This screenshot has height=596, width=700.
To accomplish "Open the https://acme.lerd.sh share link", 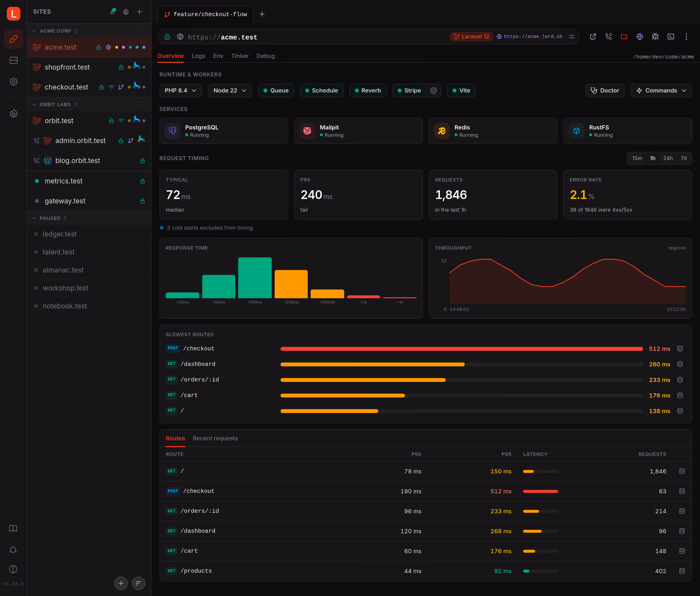I will pyautogui.click(x=529, y=36).
